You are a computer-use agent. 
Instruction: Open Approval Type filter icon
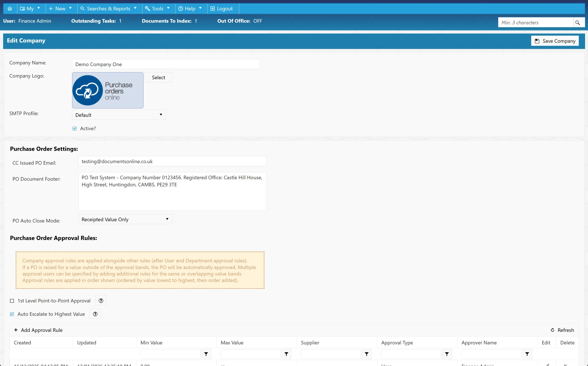click(447, 354)
